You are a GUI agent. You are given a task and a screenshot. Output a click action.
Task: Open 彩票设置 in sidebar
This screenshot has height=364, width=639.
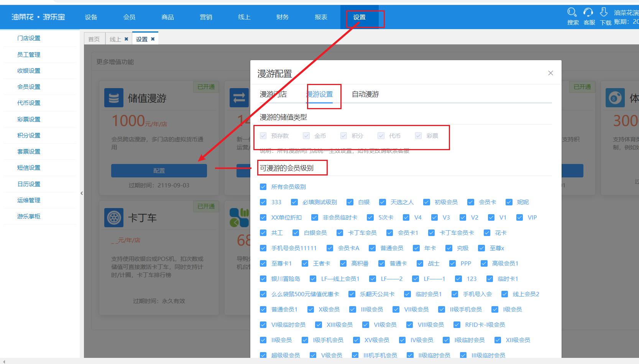[29, 120]
